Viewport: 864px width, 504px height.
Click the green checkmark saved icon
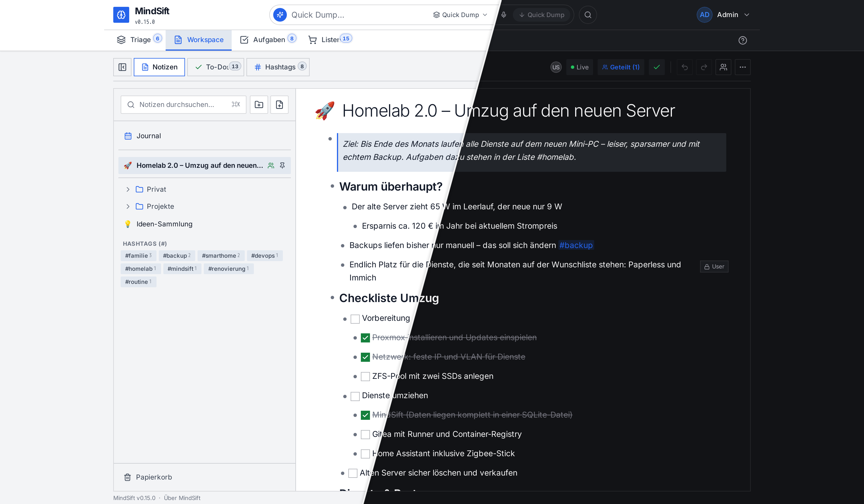click(x=657, y=67)
